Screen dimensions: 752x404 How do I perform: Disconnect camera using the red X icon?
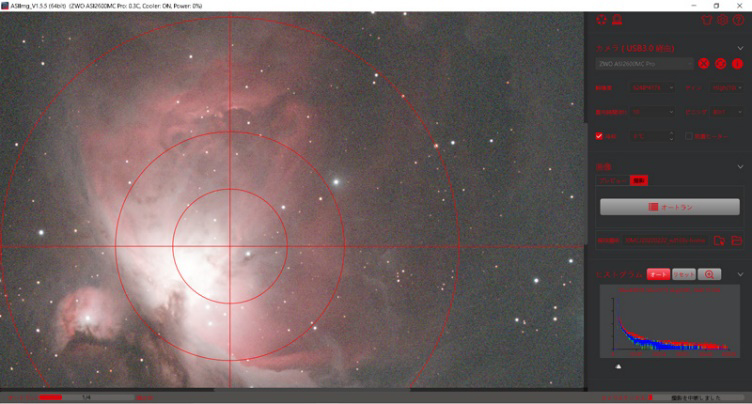point(704,64)
